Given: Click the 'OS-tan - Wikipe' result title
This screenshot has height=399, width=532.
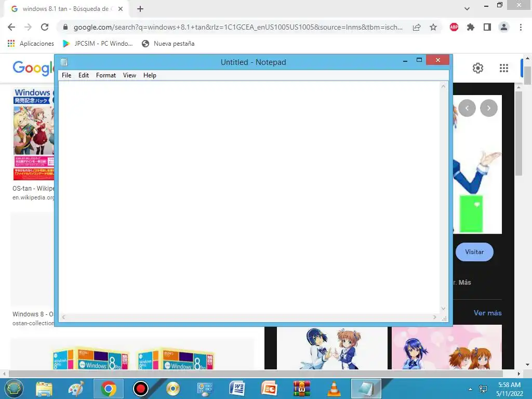Looking at the screenshot, I should coord(33,188).
